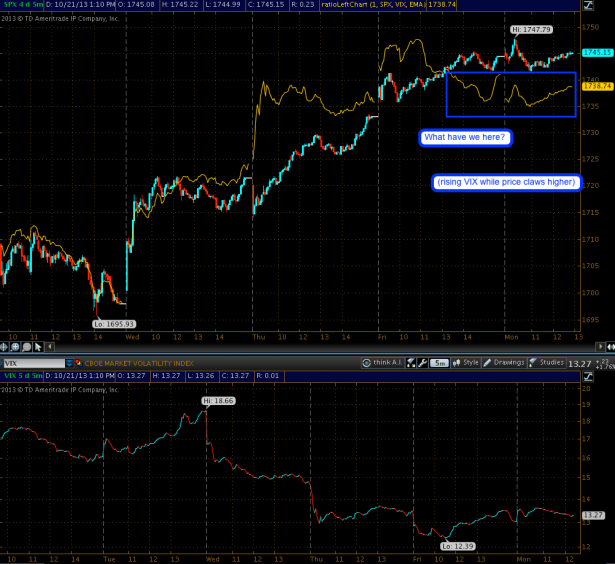Toggle the VIX chart price scale icon
615x564 pixels.
point(588,377)
